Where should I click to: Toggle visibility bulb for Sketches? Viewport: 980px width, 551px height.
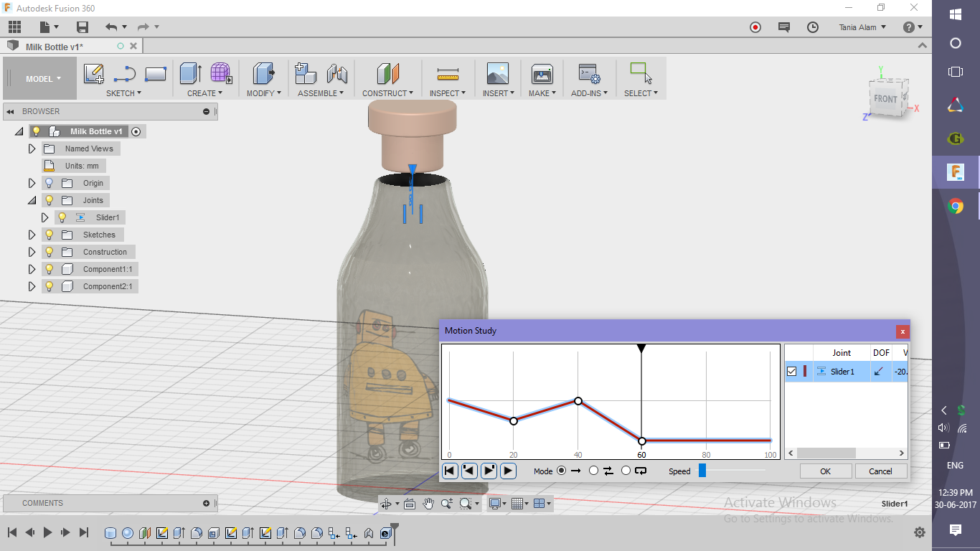pos(49,235)
